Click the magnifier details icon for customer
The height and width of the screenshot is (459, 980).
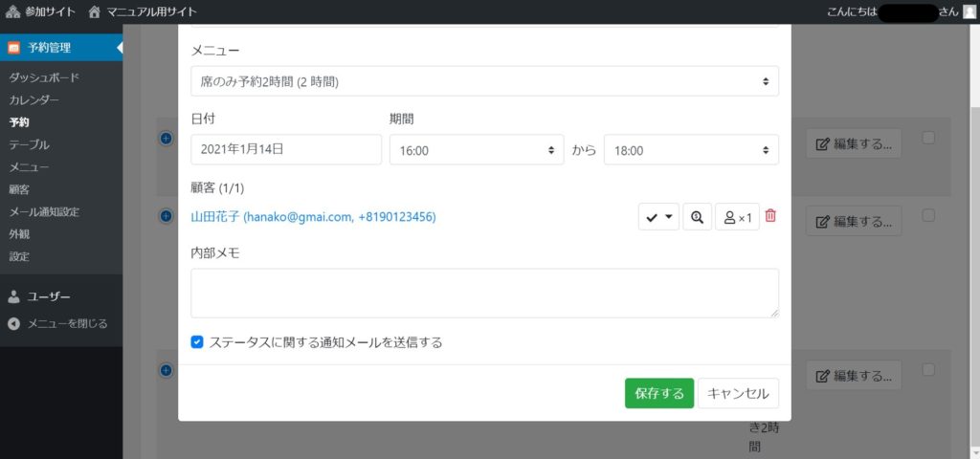(x=697, y=217)
